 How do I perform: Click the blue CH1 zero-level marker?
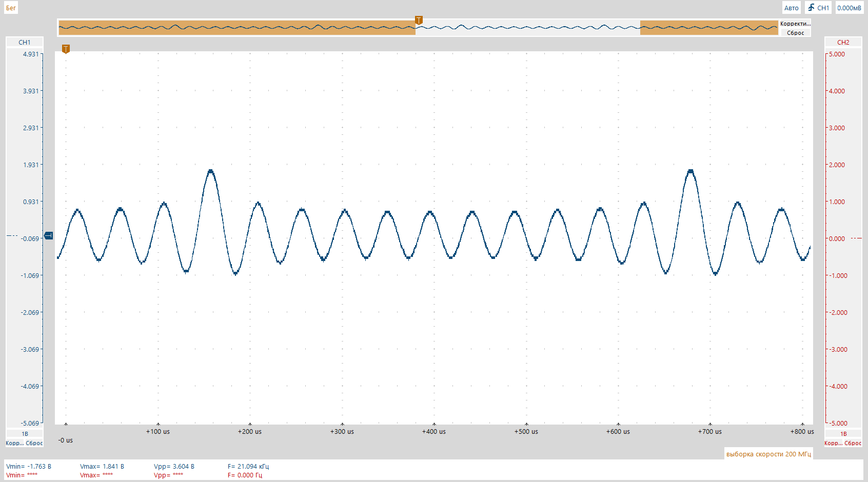tap(49, 235)
